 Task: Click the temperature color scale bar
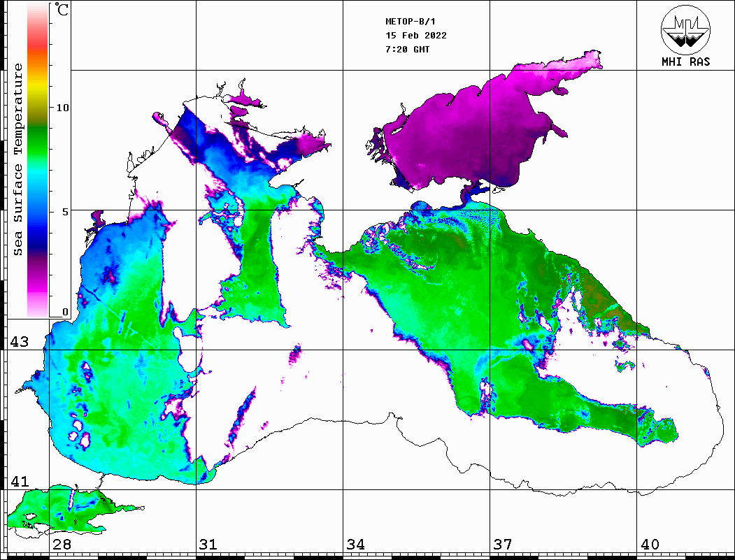pyautogui.click(x=38, y=160)
